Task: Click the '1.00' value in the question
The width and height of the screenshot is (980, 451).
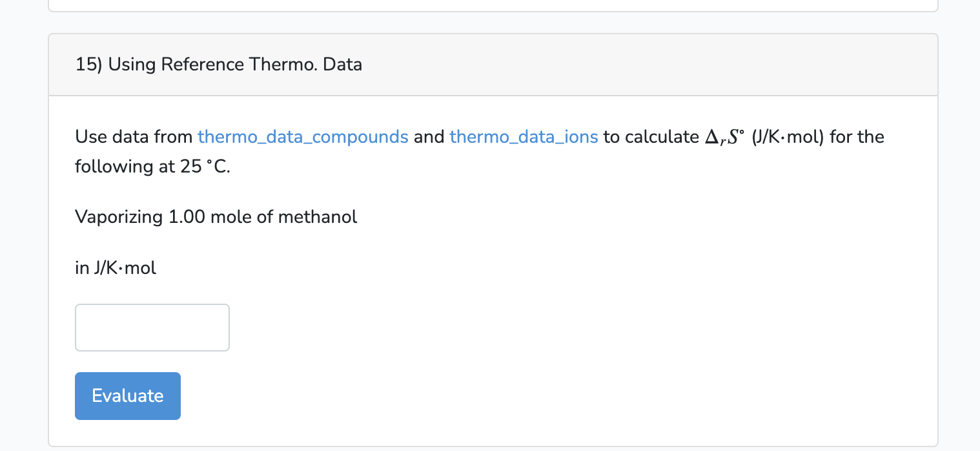Action: click(x=187, y=216)
